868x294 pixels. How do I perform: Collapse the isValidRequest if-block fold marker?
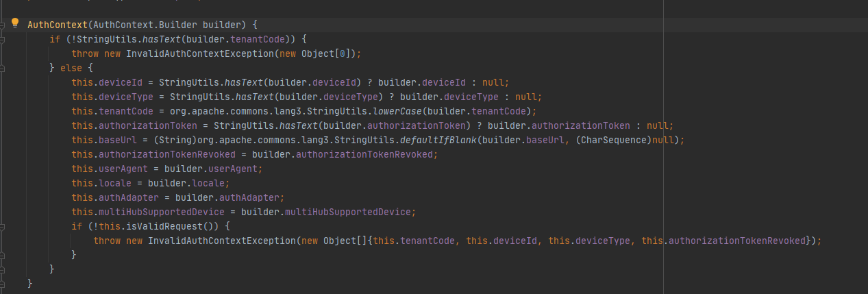[3, 225]
